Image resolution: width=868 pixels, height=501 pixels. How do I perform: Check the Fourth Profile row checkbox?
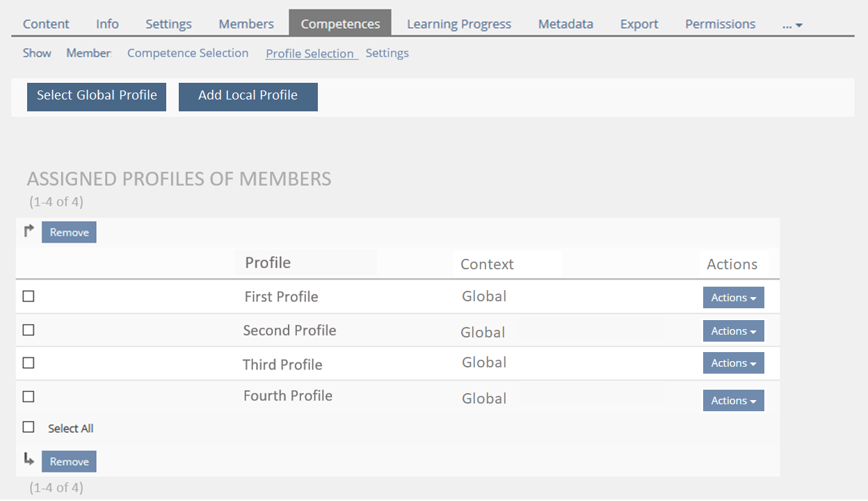coord(29,397)
